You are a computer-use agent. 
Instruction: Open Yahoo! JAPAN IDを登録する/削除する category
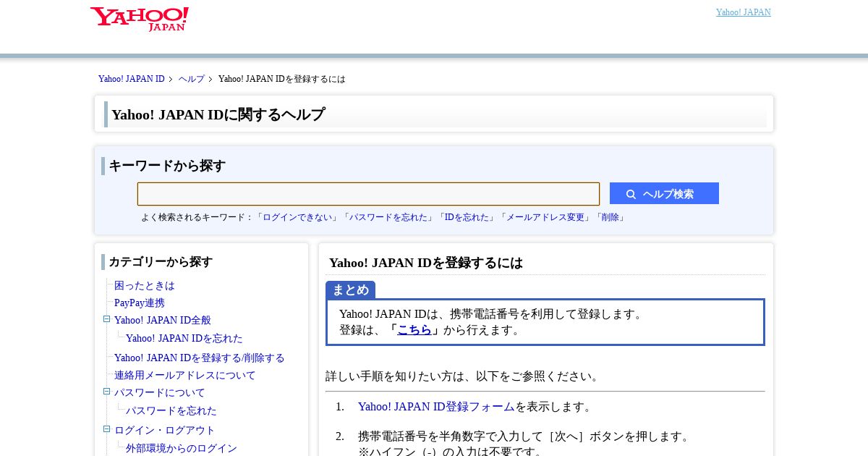pos(200,358)
